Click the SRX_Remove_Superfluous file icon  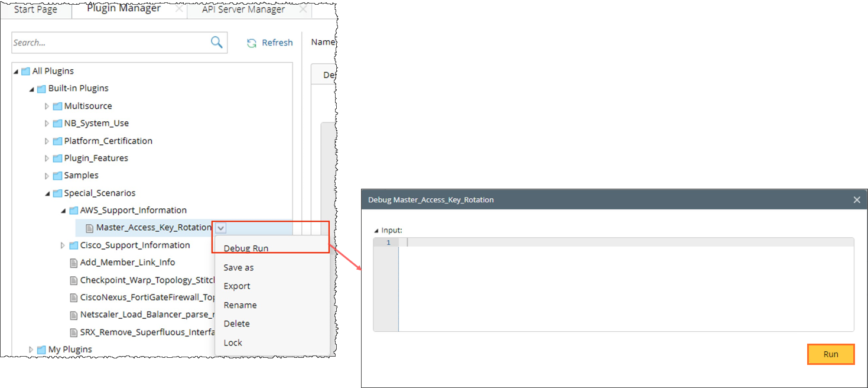[74, 332]
